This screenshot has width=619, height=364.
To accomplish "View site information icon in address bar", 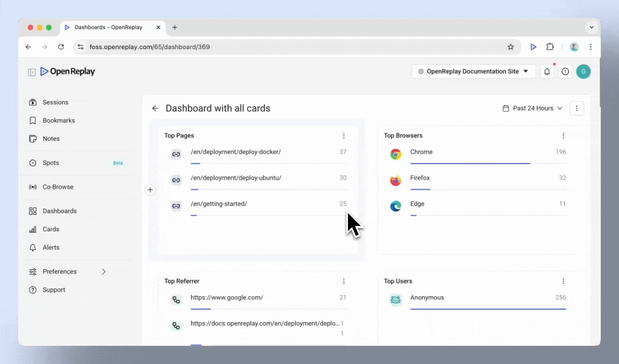I will pyautogui.click(x=80, y=47).
